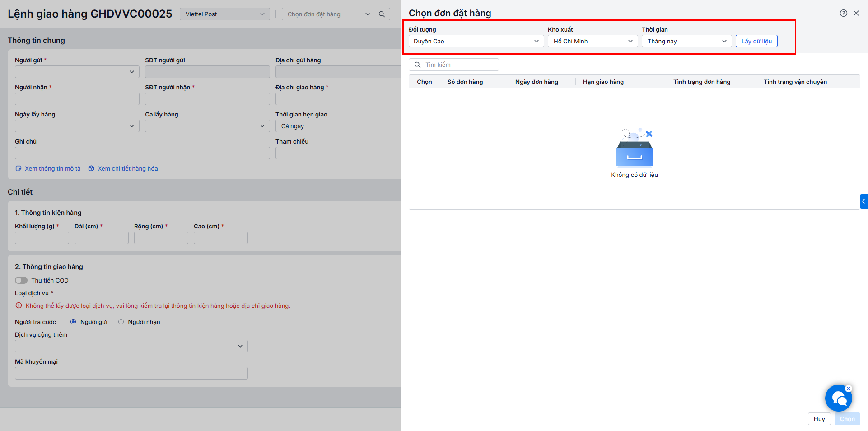This screenshot has height=431, width=868.
Task: Select Người gửi radio button
Action: tap(73, 322)
